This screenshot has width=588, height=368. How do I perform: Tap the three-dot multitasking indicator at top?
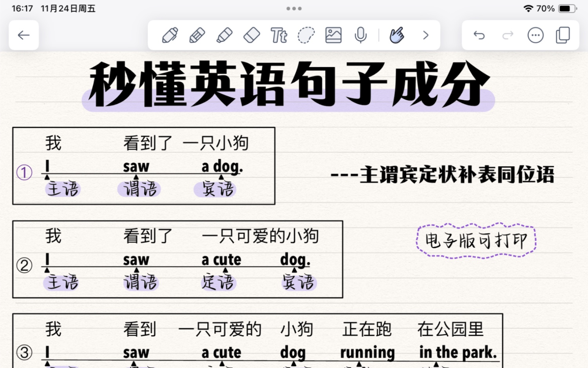[294, 8]
